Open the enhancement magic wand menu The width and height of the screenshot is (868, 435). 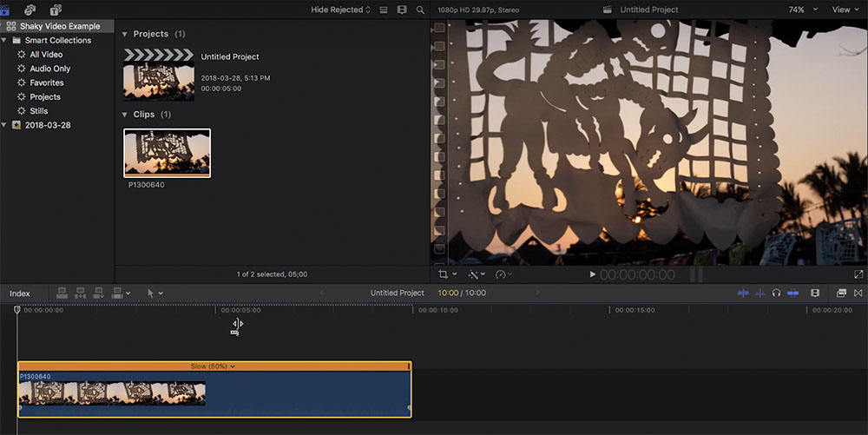pyautogui.click(x=477, y=274)
